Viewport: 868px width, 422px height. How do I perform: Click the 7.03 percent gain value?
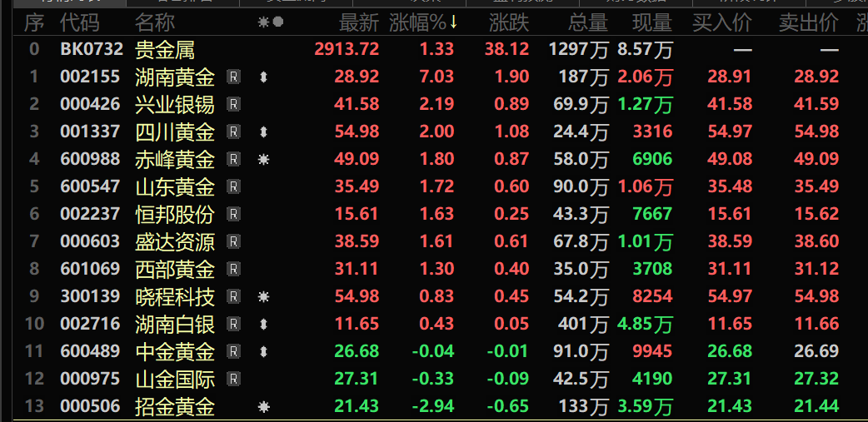436,77
